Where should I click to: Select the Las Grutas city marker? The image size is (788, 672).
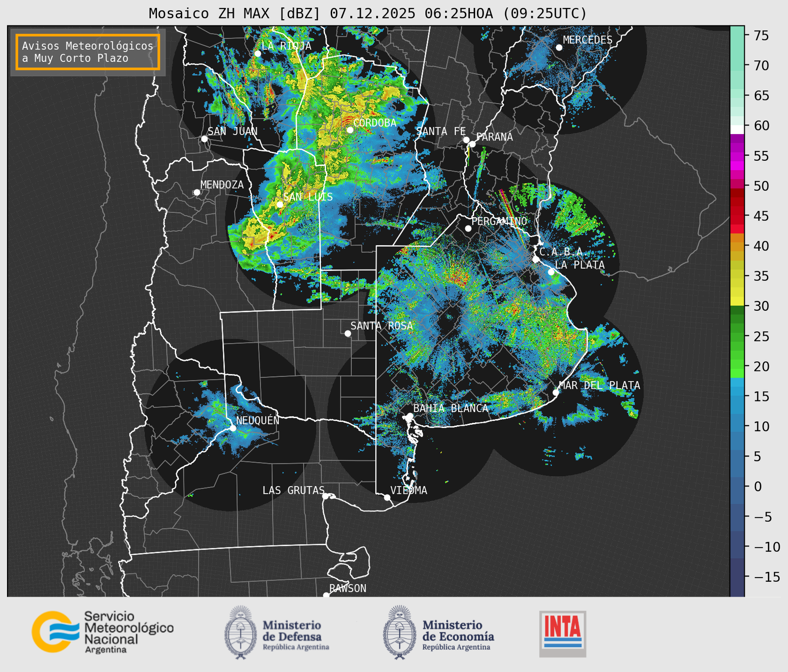[326, 496]
